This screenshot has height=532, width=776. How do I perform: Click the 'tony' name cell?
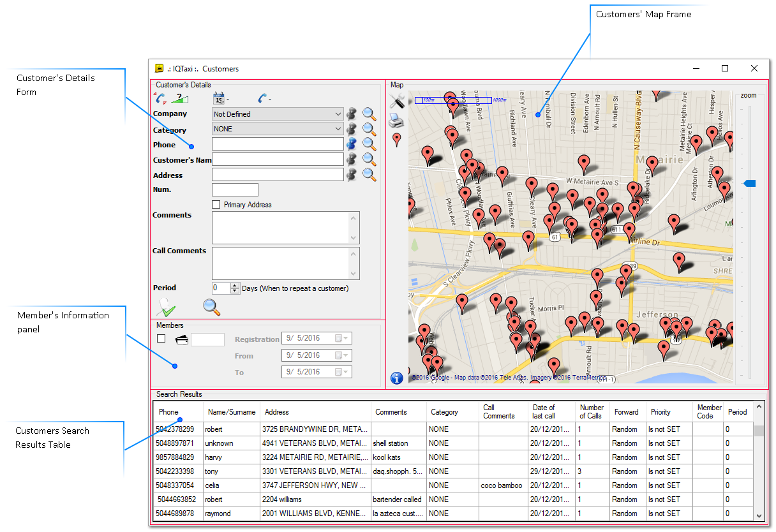232,471
